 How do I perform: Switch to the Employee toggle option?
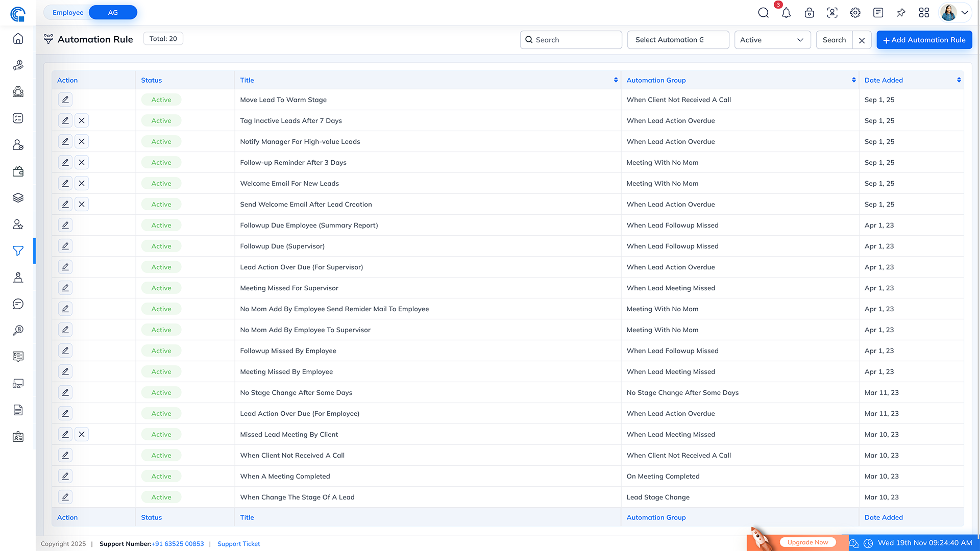[68, 12]
